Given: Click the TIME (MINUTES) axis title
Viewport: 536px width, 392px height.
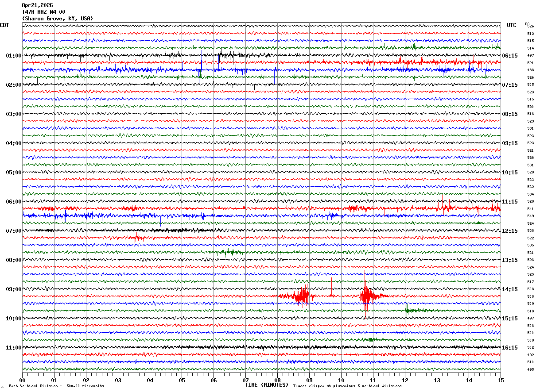Looking at the screenshot, I should tap(267, 385).
